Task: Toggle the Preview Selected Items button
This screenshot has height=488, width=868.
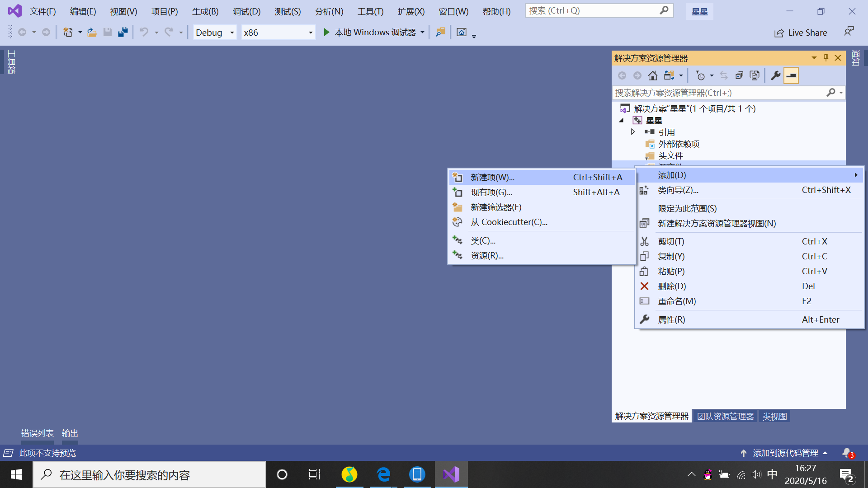Action: (791, 75)
